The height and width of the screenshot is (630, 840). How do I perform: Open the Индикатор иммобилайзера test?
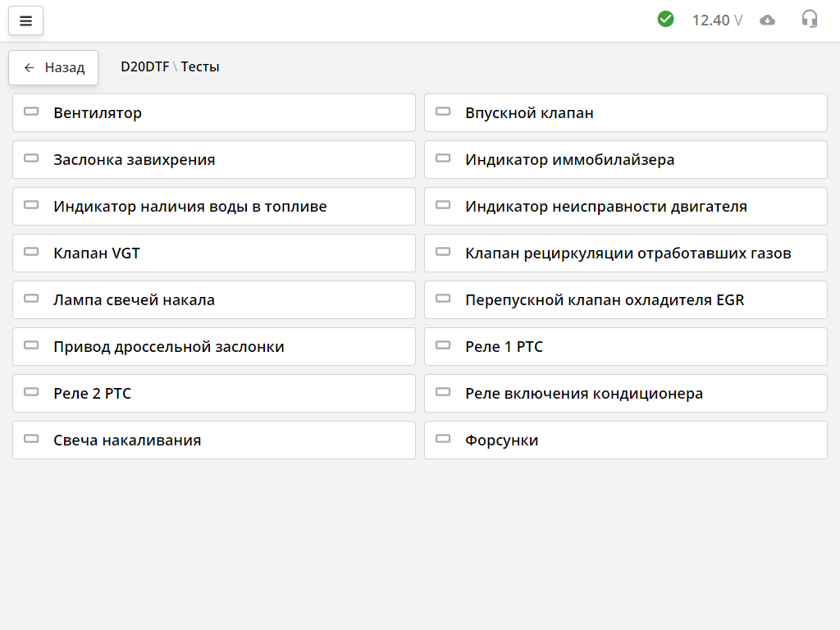pyautogui.click(x=625, y=159)
